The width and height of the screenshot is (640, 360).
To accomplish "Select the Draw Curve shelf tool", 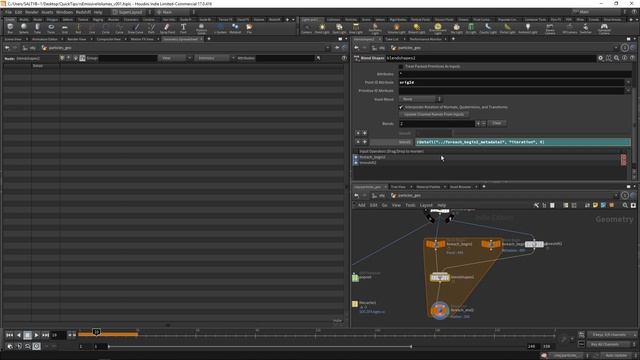I will (x=136, y=28).
